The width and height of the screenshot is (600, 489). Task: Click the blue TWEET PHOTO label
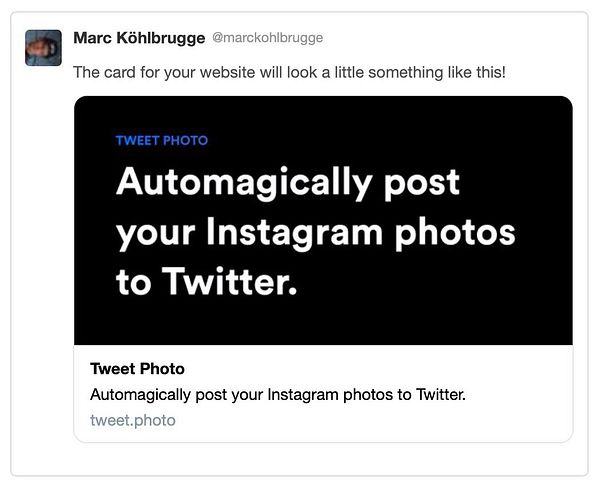click(162, 140)
